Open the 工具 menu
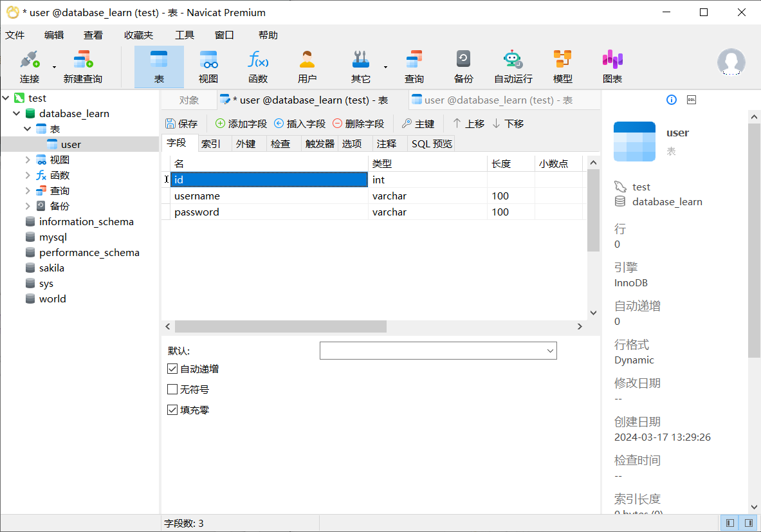 point(185,35)
